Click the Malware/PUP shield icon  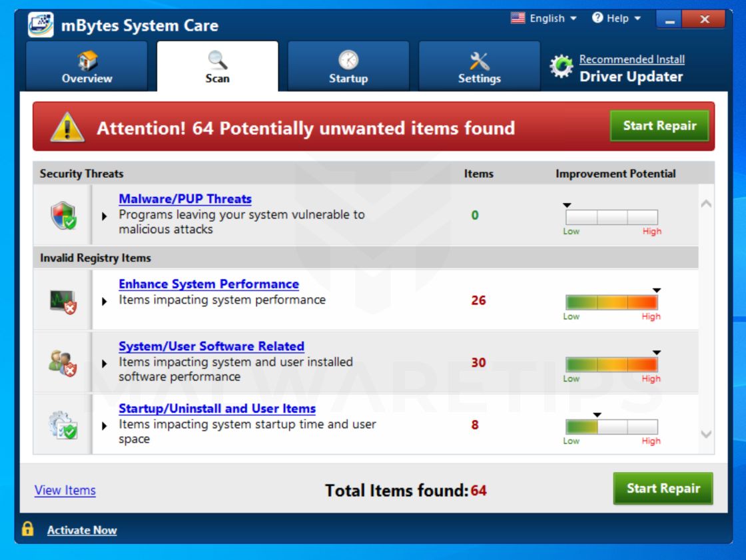pyautogui.click(x=64, y=215)
